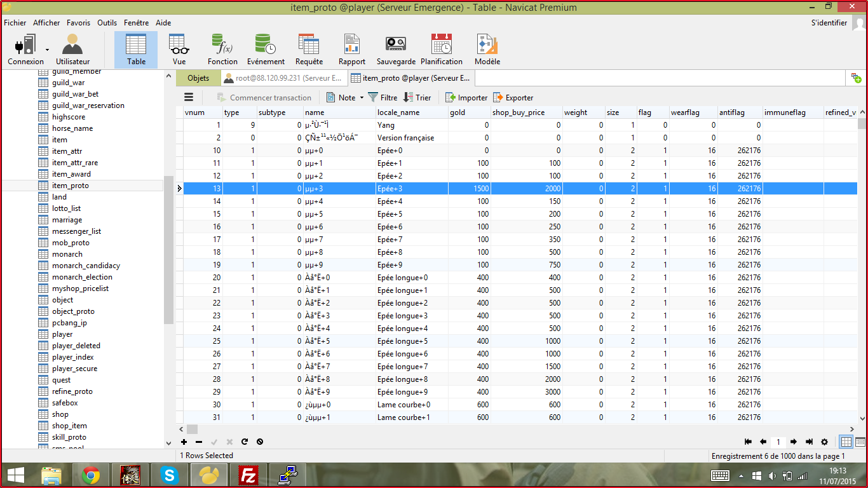The height and width of the screenshot is (488, 868).
Task: Click the Trier button
Action: [417, 97]
